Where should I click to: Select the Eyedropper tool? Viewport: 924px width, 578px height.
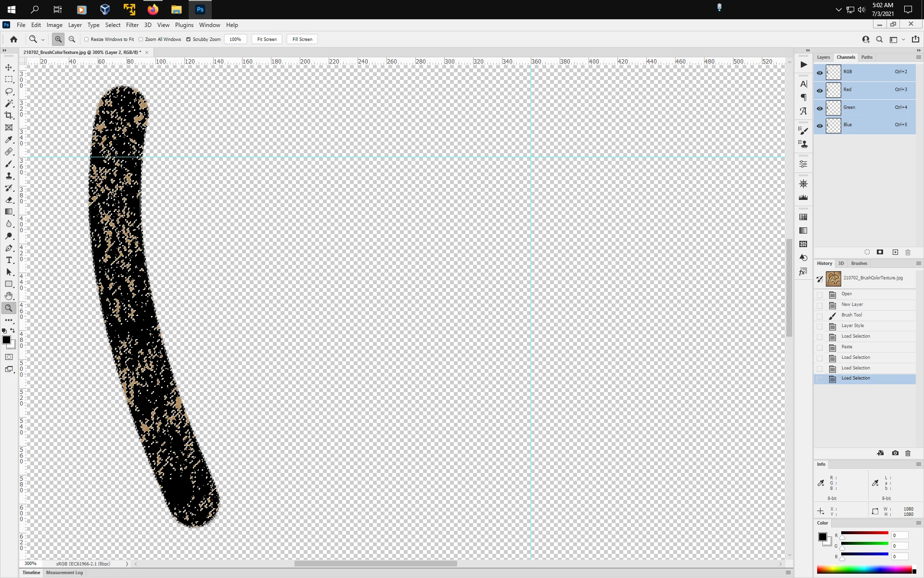pyautogui.click(x=9, y=140)
